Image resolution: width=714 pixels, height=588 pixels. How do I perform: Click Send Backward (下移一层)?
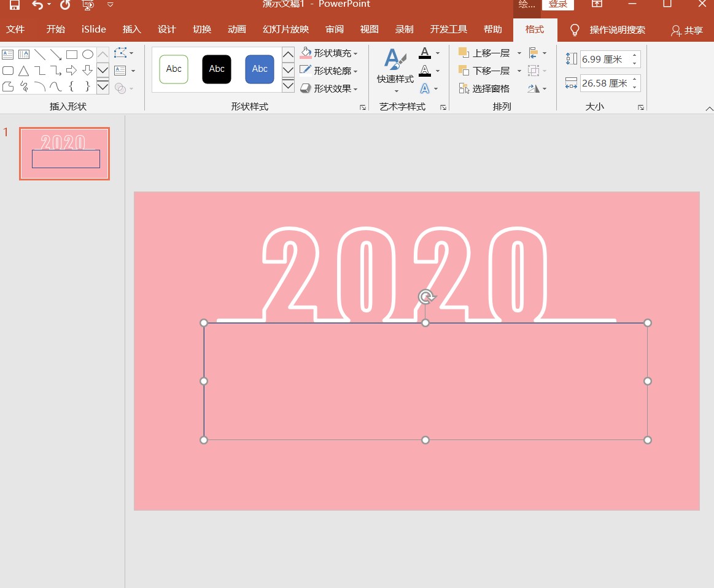tap(484, 71)
